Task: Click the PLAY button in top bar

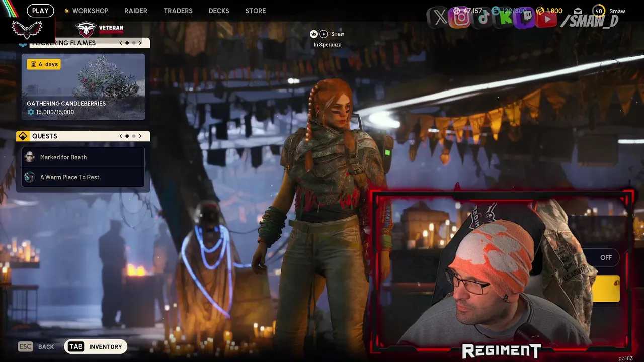Action: [40, 11]
